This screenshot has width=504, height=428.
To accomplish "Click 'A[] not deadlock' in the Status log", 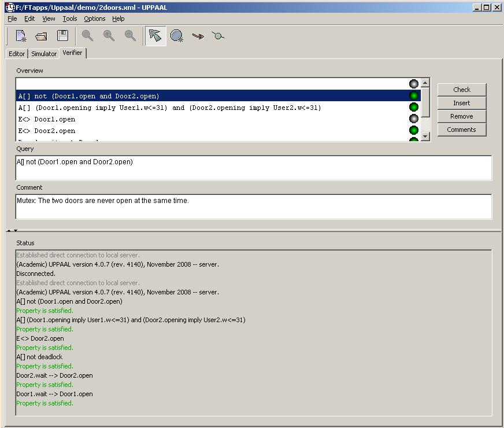I will pyautogui.click(x=39, y=357).
